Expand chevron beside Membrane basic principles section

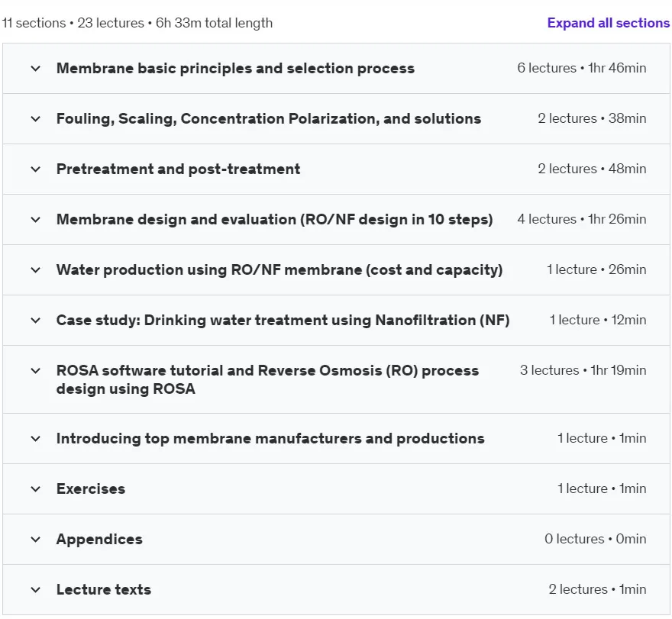tap(36, 69)
